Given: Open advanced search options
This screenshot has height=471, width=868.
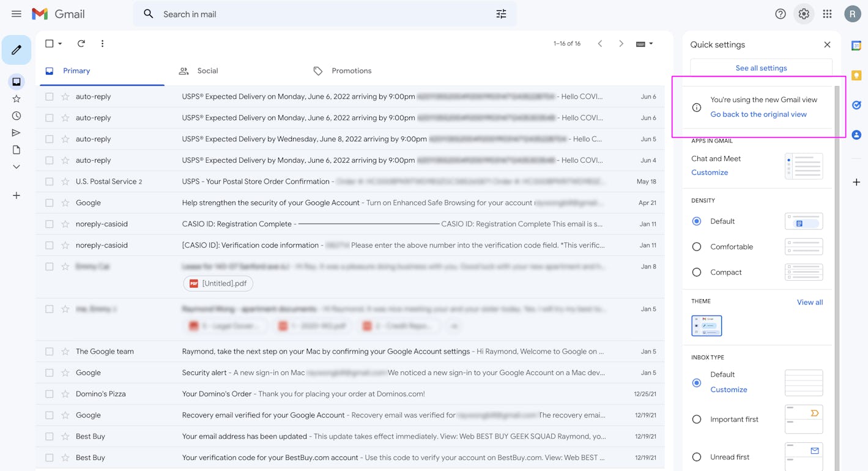Looking at the screenshot, I should coord(501,13).
